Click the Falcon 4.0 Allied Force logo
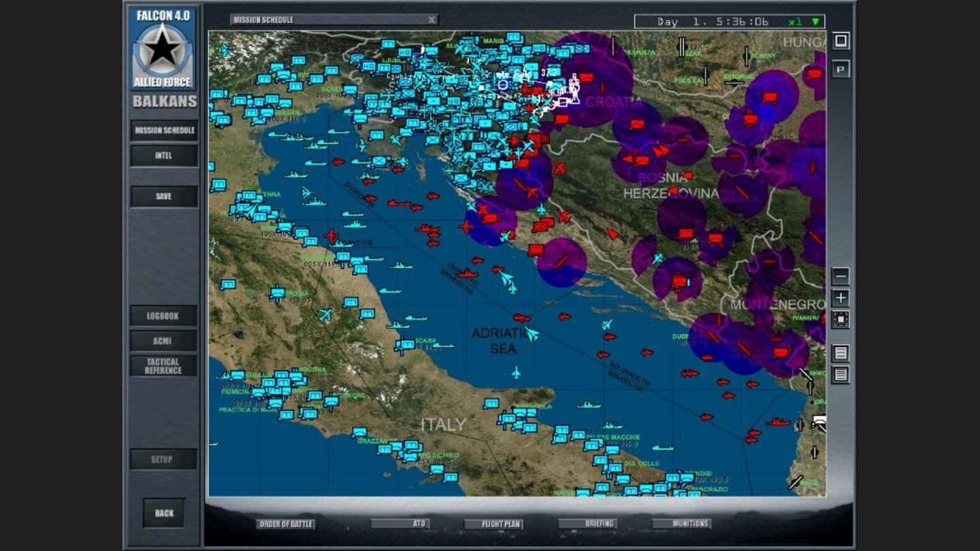Viewport: 980px width, 551px height. pos(163,48)
